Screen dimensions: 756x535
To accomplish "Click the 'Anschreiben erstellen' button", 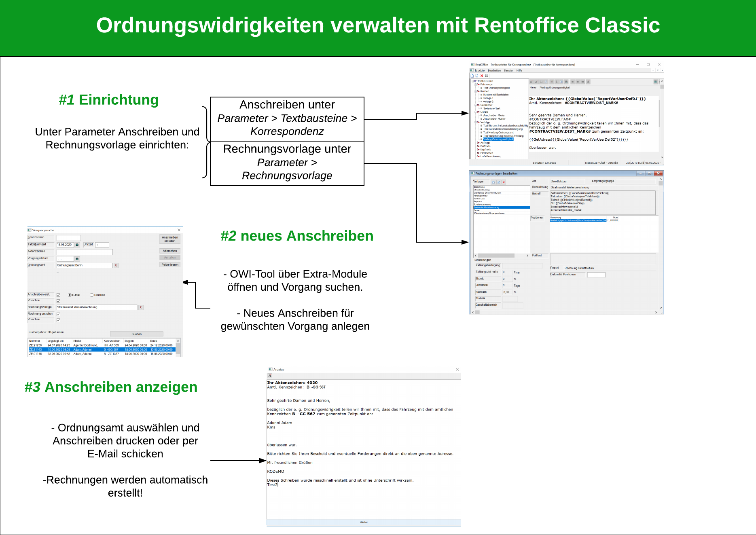I will pyautogui.click(x=170, y=239).
